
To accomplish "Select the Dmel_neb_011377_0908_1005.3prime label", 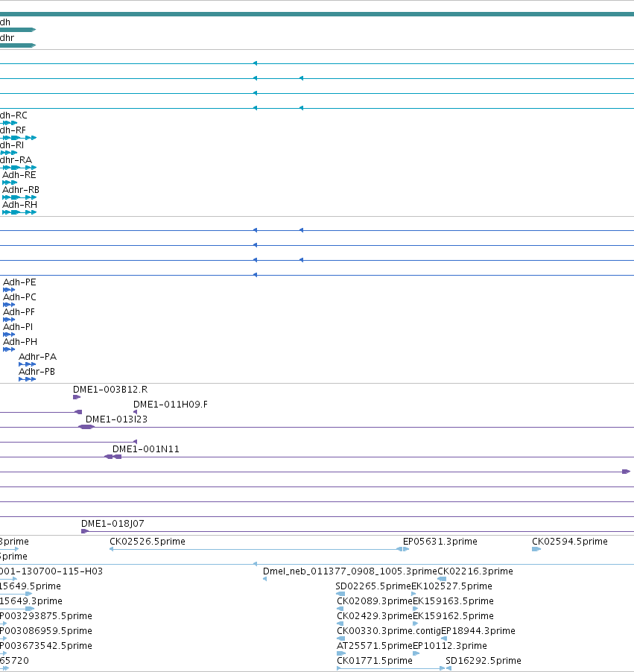I will (x=350, y=571).
